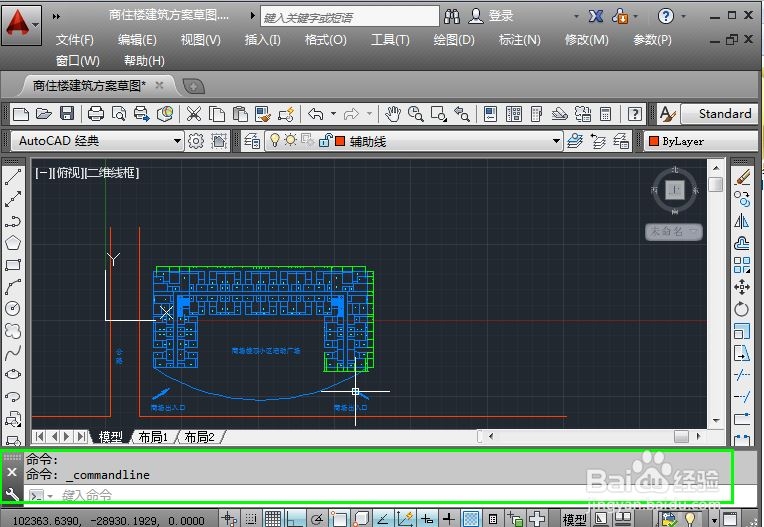Switch to the 布局1 layout tab

tap(153, 437)
